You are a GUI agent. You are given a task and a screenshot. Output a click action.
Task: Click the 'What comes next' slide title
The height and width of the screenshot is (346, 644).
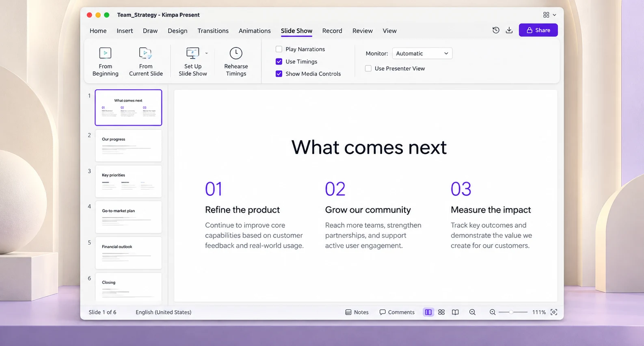[x=369, y=147]
